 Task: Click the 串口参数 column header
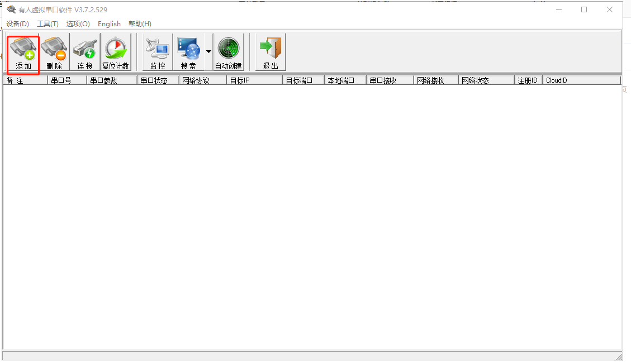[x=112, y=80]
